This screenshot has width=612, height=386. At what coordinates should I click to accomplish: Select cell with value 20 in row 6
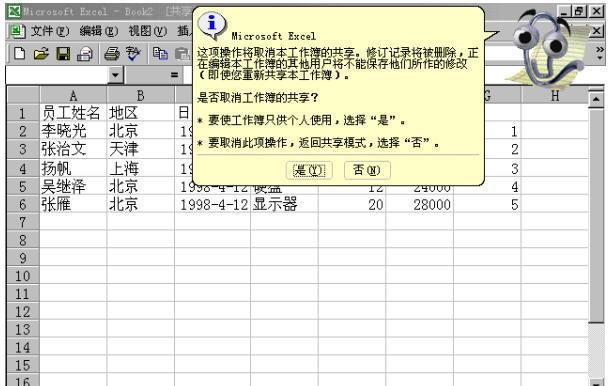pyautogui.click(x=352, y=204)
